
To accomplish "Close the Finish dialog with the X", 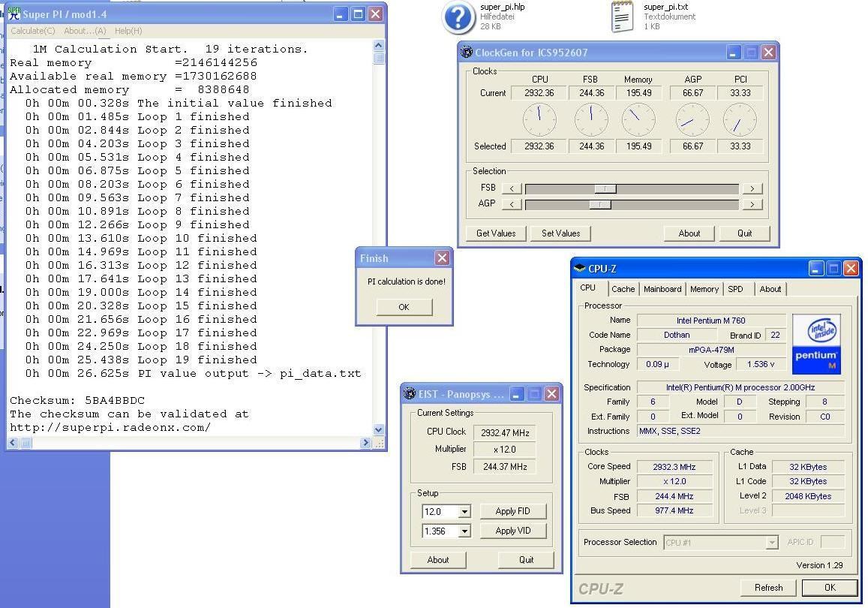I will coord(442,257).
